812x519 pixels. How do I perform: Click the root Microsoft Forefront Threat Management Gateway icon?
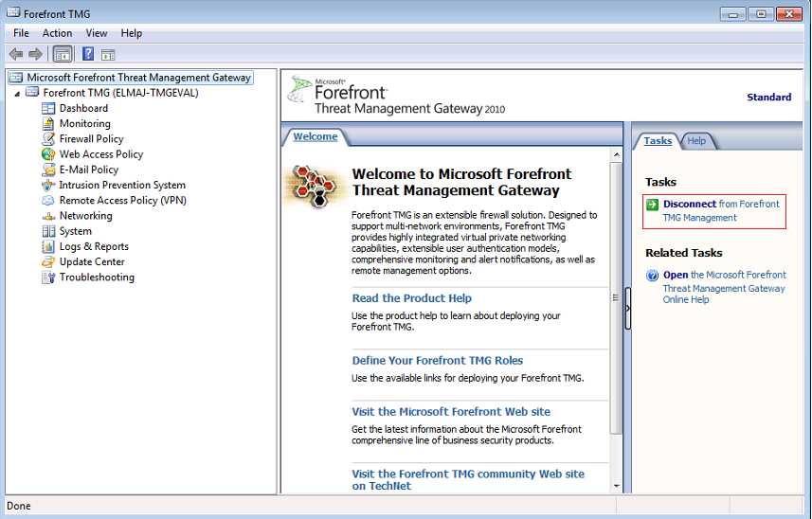pyautogui.click(x=16, y=77)
